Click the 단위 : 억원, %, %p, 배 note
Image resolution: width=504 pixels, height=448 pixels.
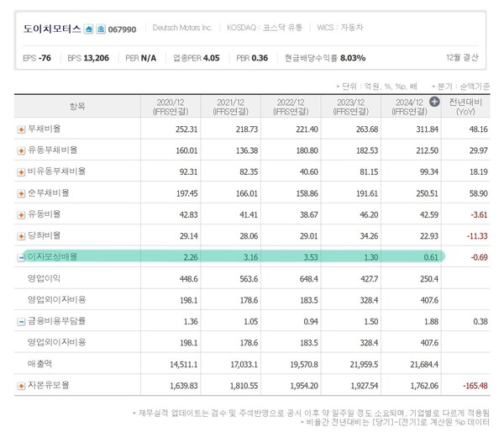pyautogui.click(x=377, y=87)
